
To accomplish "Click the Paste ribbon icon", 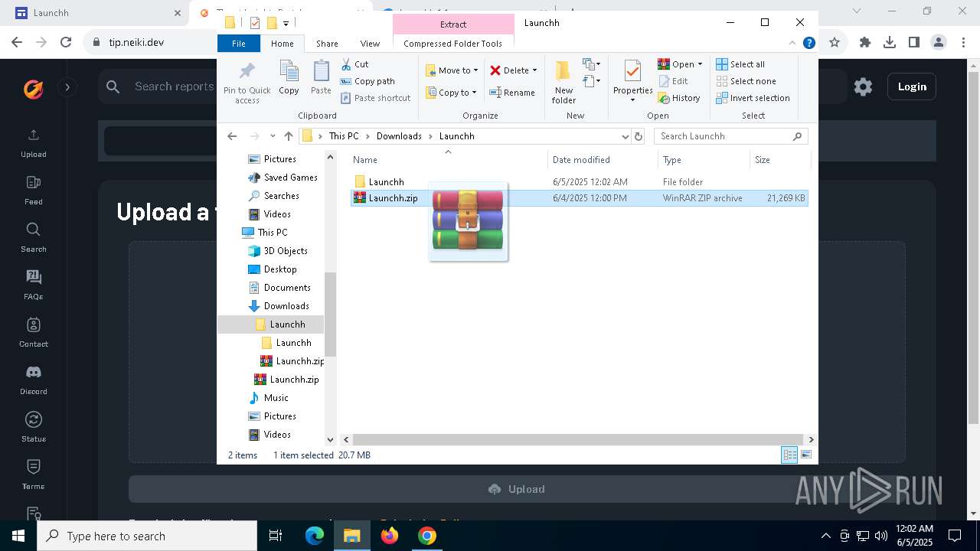I will [x=321, y=71].
